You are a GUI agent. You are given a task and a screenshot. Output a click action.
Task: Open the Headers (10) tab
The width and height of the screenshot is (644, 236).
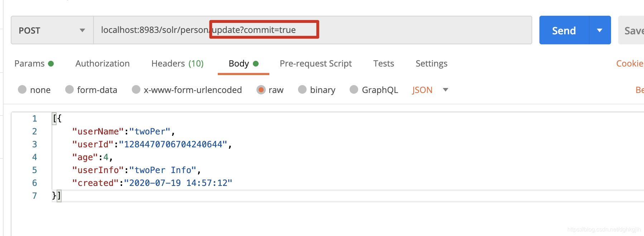click(x=177, y=64)
